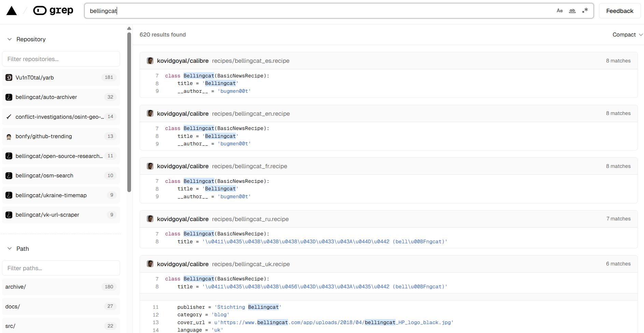644x333 pixels.
Task: Click the bellingcat/osm-search repository icon
Action: [9, 176]
